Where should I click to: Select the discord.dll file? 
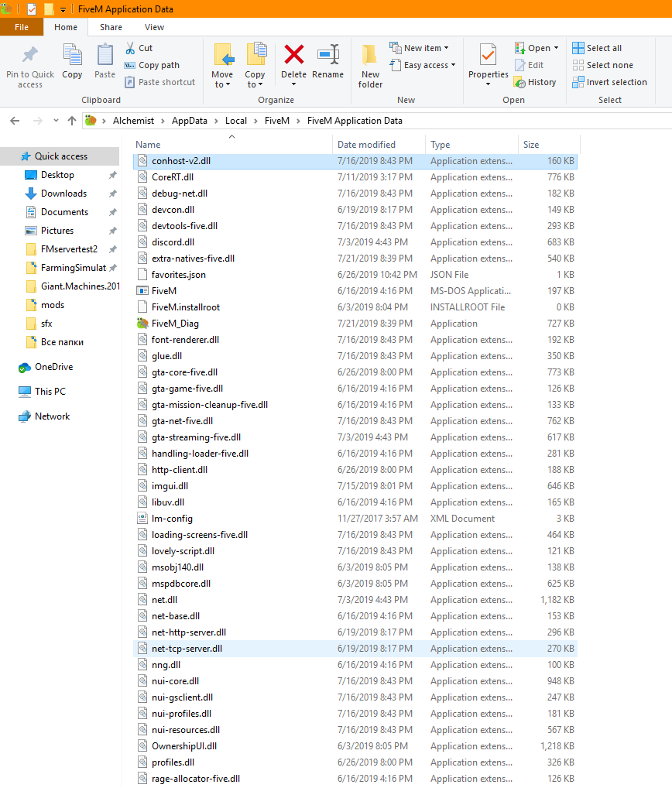(x=356, y=242)
